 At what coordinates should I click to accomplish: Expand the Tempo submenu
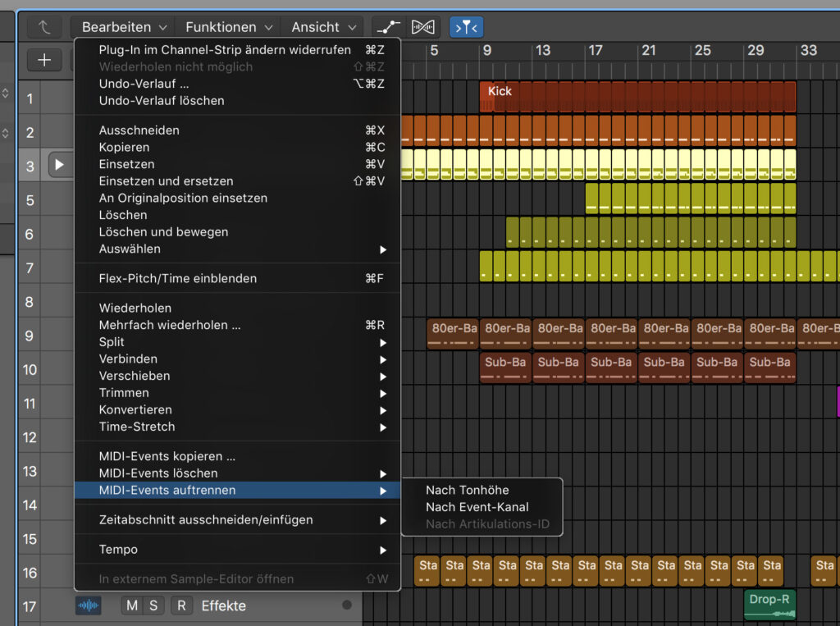pyautogui.click(x=237, y=550)
